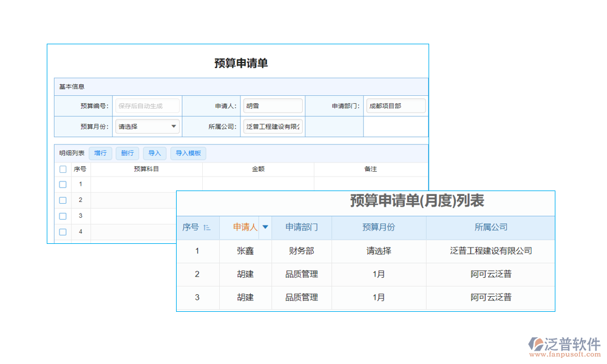The image size is (607, 364).
Task: Click the filter arrow on 申请人 column
Action: pos(264,227)
